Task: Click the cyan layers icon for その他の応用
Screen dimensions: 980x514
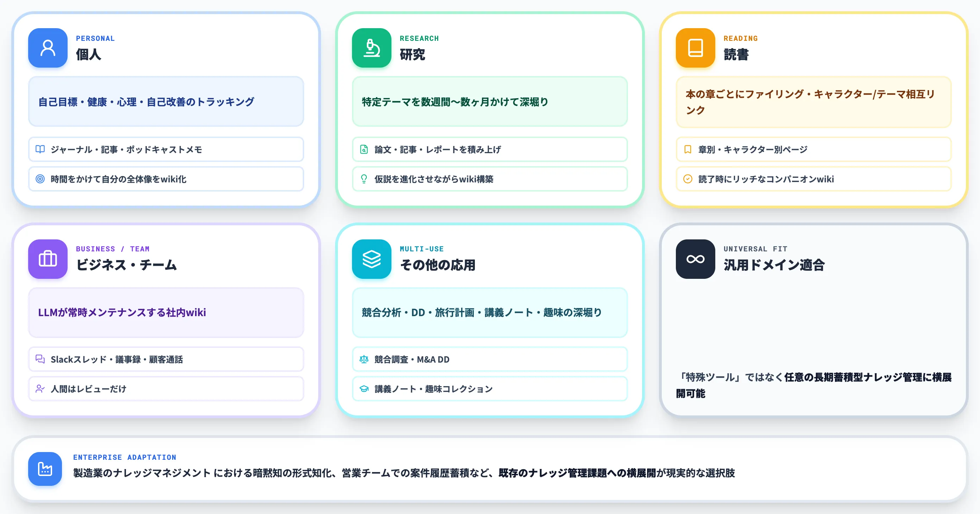Action: click(x=371, y=259)
